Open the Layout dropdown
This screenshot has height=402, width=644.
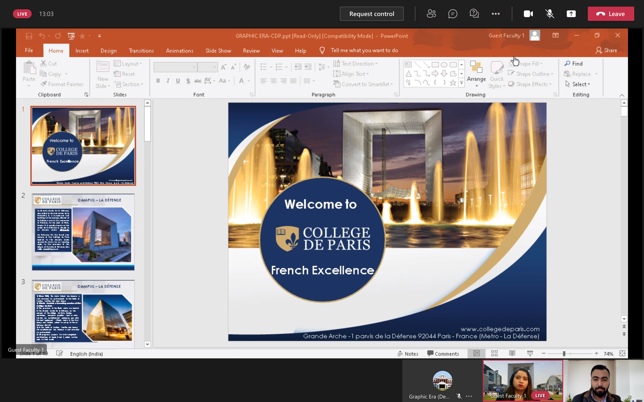pos(128,64)
